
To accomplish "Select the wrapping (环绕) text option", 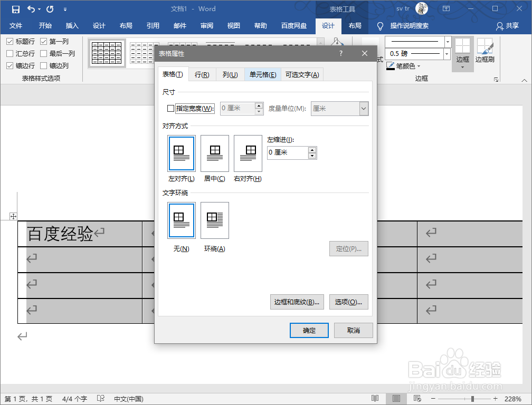I will point(215,220).
